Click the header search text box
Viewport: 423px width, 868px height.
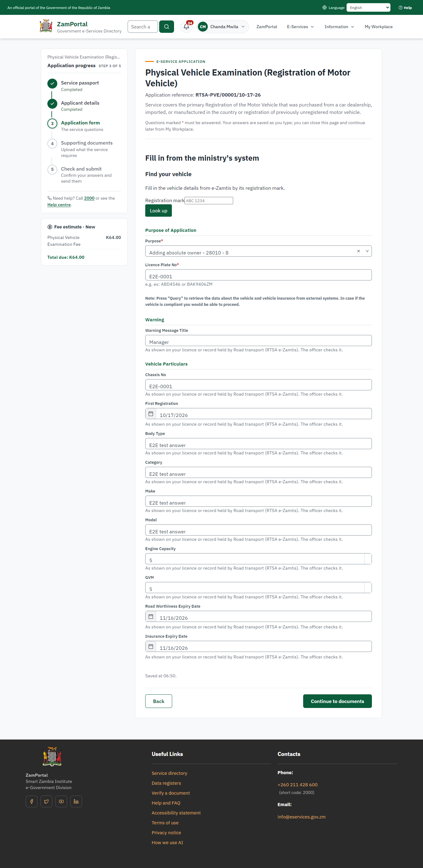tap(142, 27)
